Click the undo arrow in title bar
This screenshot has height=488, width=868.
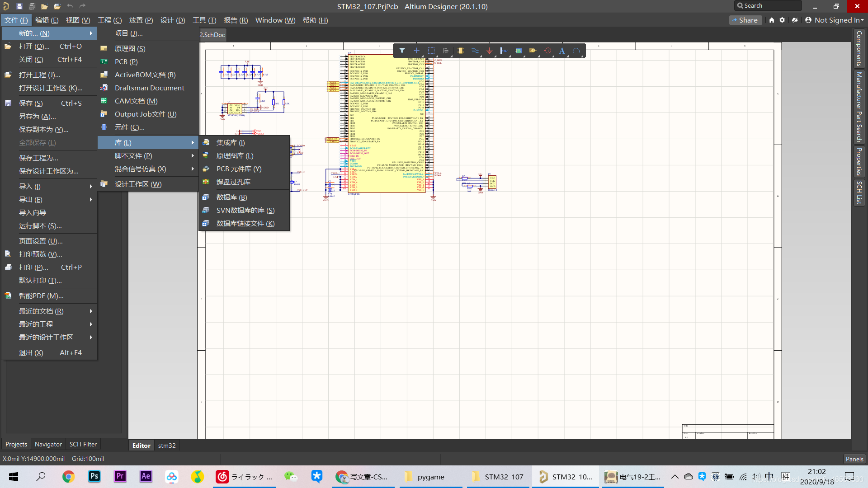[x=70, y=6]
